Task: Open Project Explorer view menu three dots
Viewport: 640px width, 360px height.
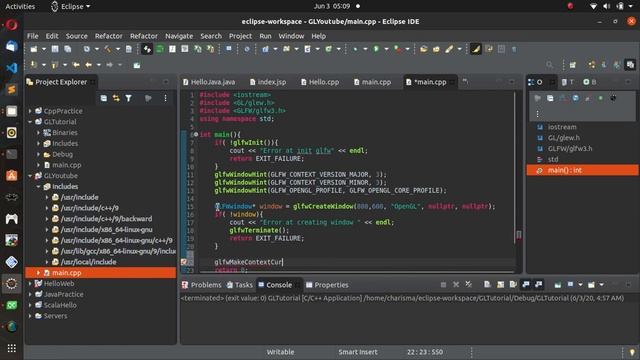Action: [x=165, y=98]
